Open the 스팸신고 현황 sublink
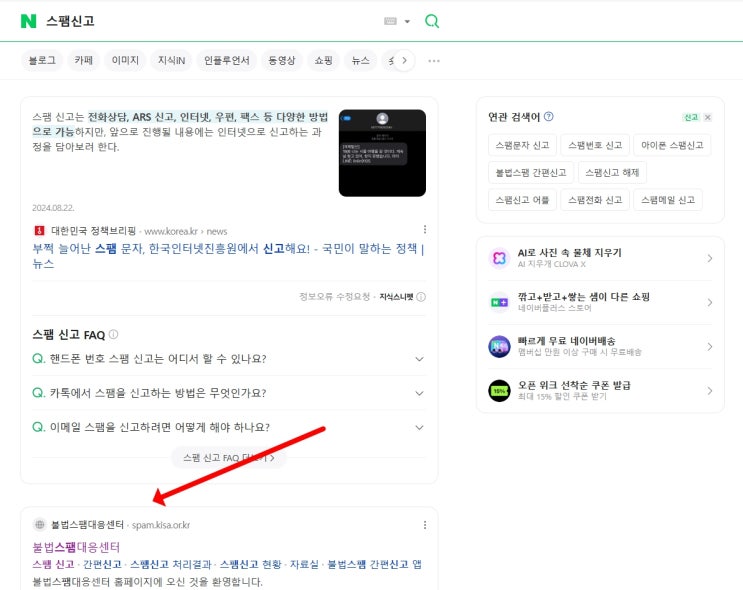 [250, 564]
